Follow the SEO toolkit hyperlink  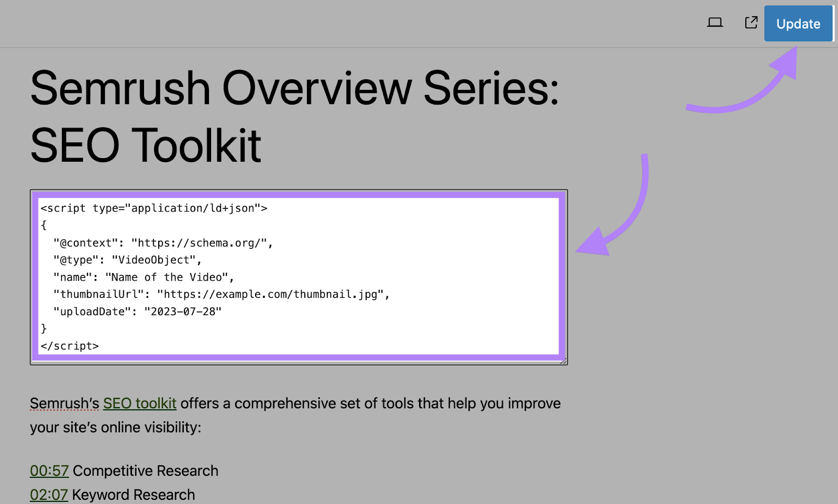tap(139, 404)
